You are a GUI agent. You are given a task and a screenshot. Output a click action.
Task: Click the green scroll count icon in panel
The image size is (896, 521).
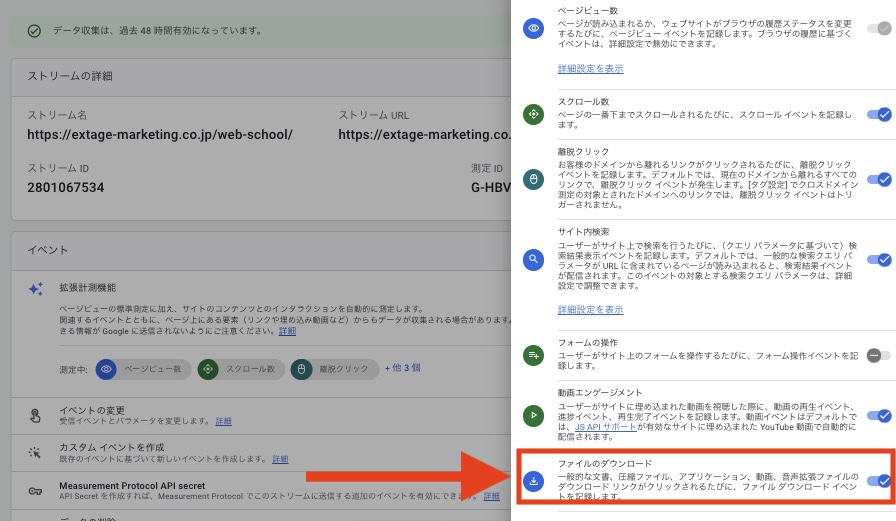pyautogui.click(x=533, y=114)
